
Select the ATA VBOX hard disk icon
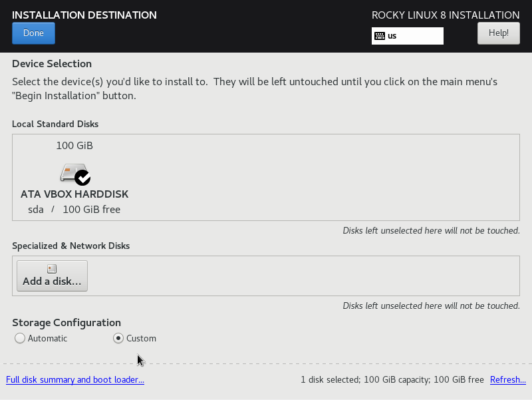[x=73, y=174]
